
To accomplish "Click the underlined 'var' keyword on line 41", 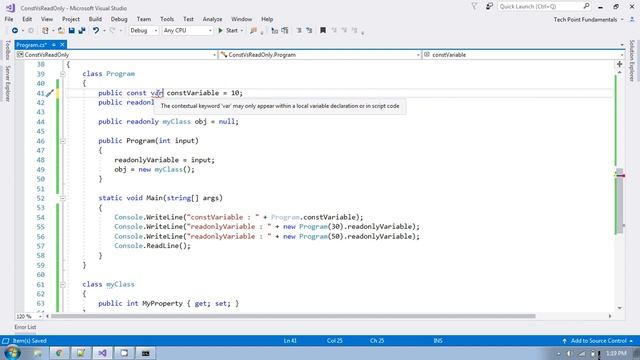I will point(157,93).
